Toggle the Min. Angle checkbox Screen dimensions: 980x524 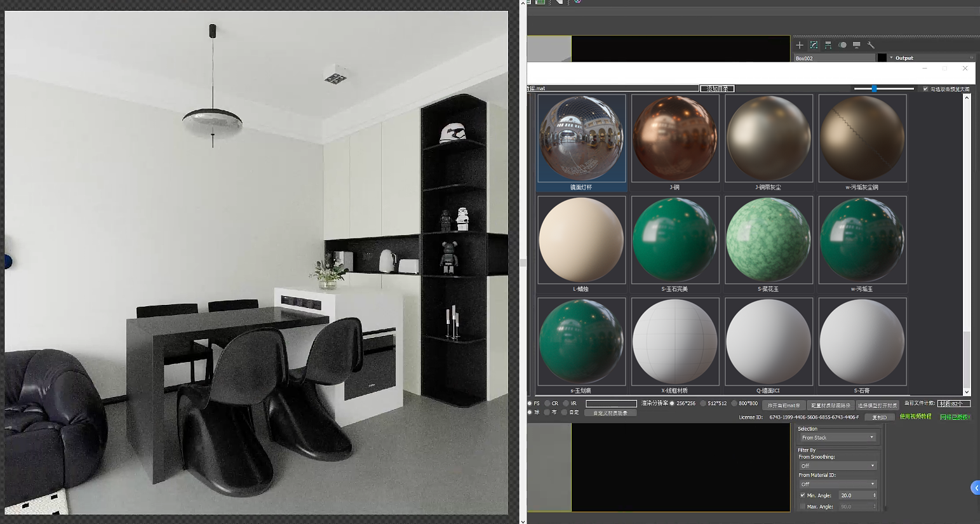[803, 495]
